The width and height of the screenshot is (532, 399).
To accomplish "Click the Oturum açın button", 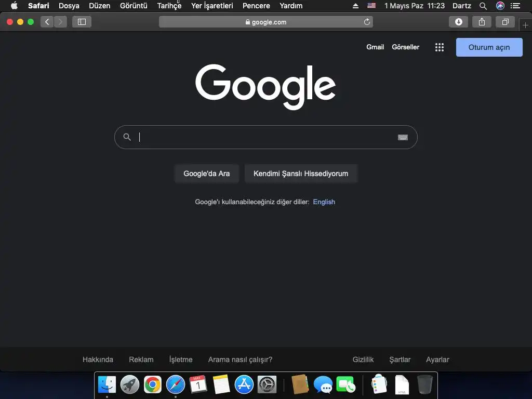I will pos(489,47).
